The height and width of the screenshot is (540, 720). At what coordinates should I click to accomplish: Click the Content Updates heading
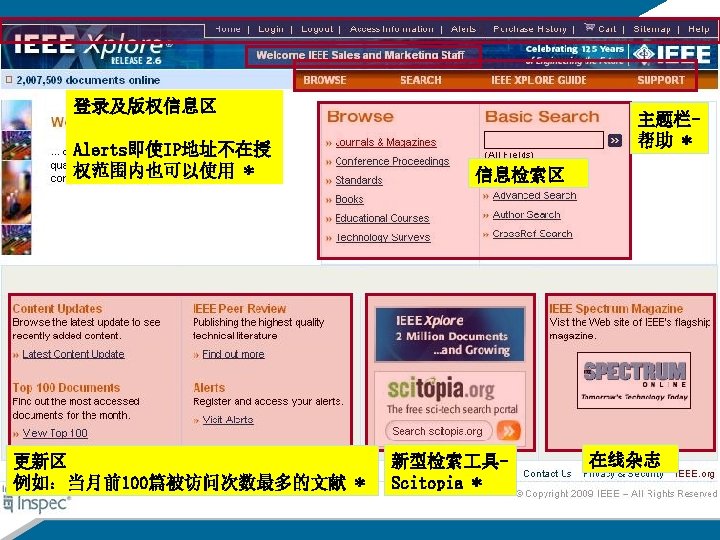[x=57, y=309]
